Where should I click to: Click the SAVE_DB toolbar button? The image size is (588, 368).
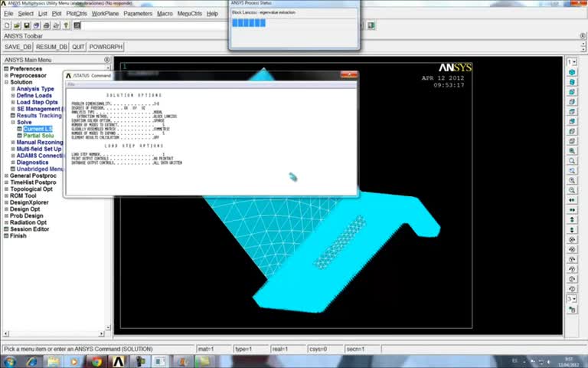point(18,47)
